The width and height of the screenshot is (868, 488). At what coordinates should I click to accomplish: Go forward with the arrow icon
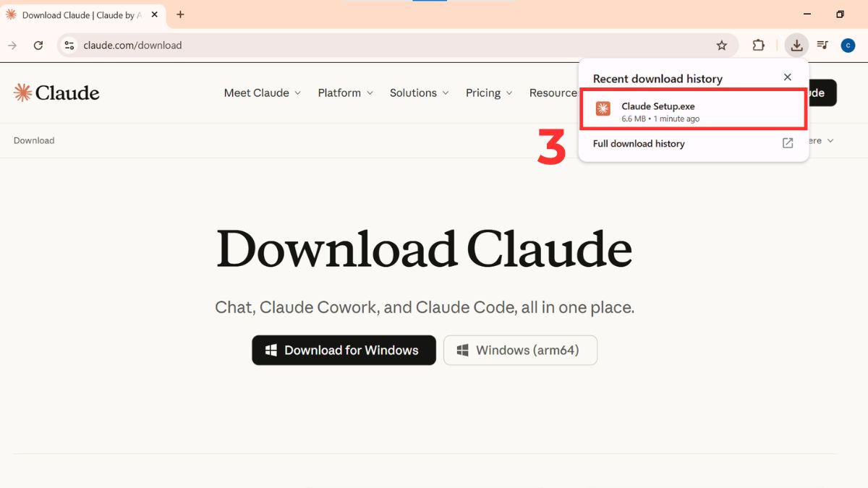[x=12, y=45]
